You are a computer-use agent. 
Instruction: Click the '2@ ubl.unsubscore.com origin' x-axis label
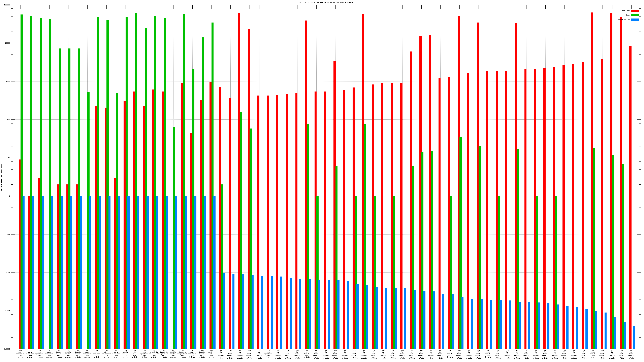click(x=106, y=354)
